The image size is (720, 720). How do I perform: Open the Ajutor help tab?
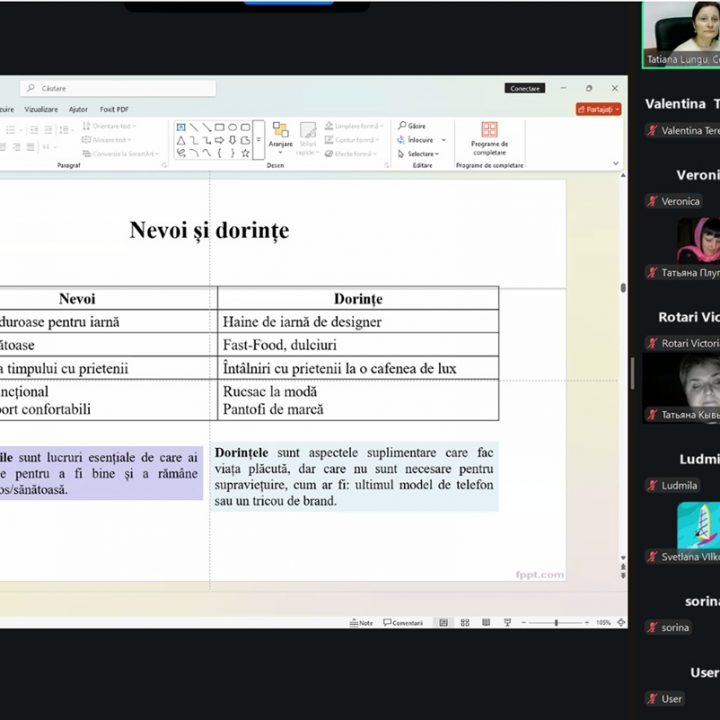point(78,109)
